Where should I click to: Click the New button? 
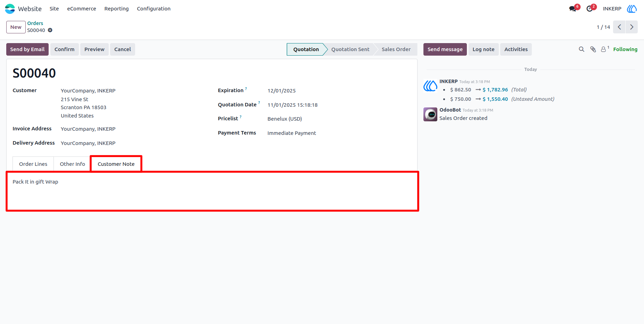coord(16,27)
